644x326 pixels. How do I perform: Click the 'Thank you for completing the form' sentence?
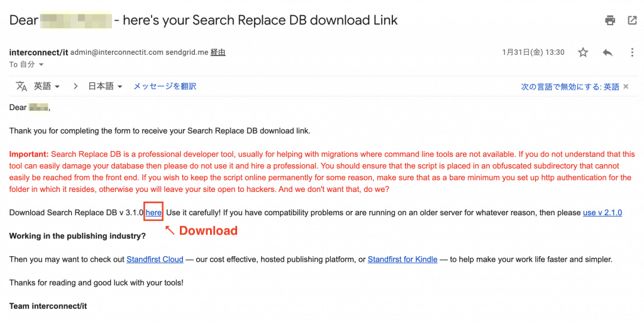coord(160,131)
